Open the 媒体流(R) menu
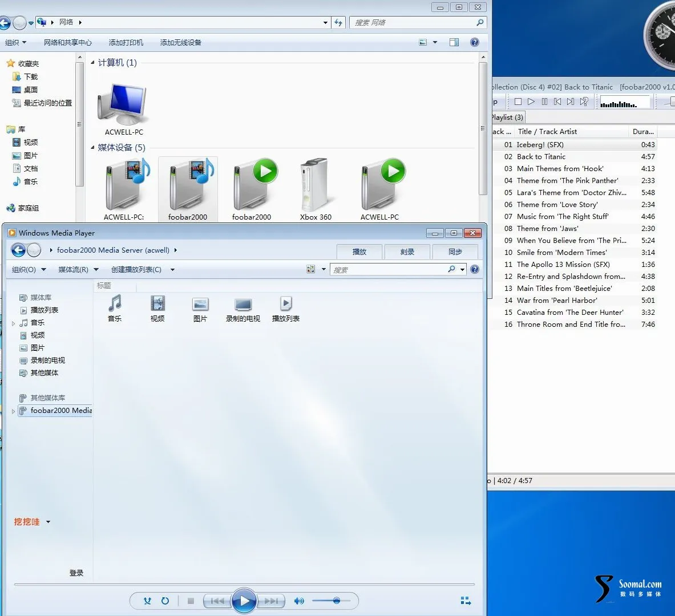 point(78,269)
